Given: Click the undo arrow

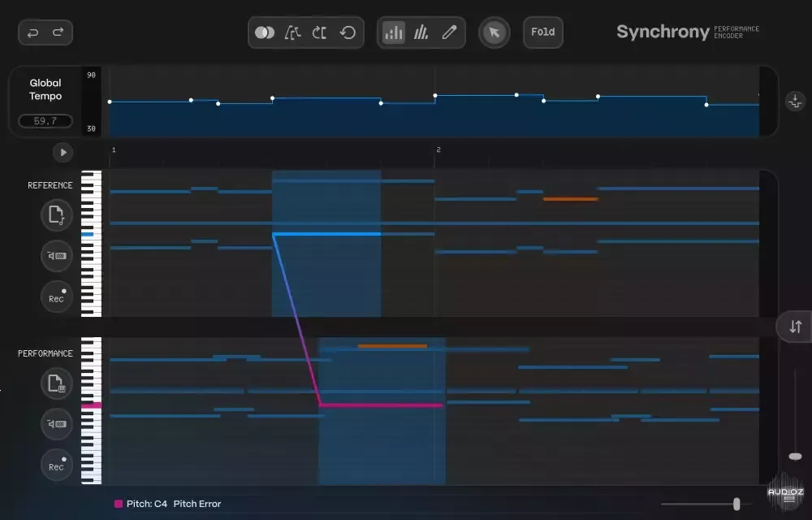Looking at the screenshot, I should 32,32.
